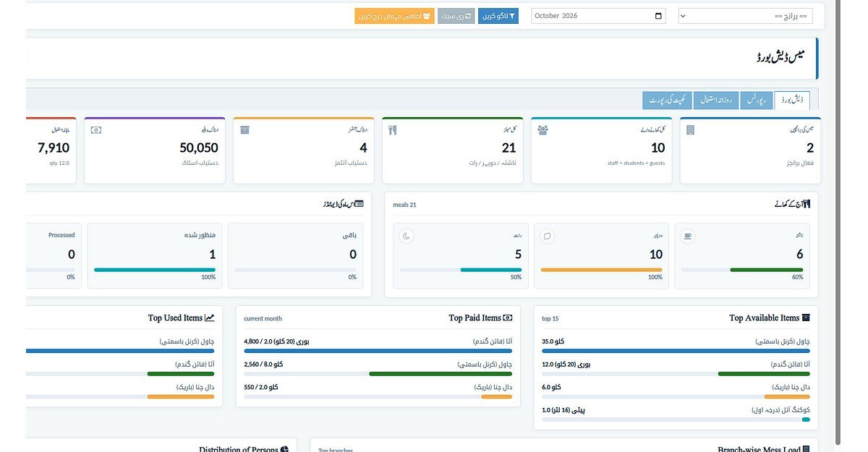
Task: Open the branch selection dropdown
Action: (x=746, y=16)
